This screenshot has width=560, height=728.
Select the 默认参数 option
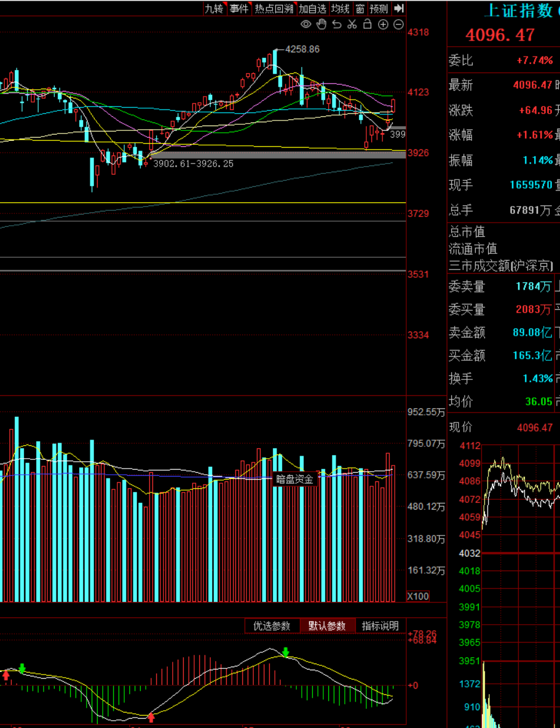pyautogui.click(x=327, y=626)
